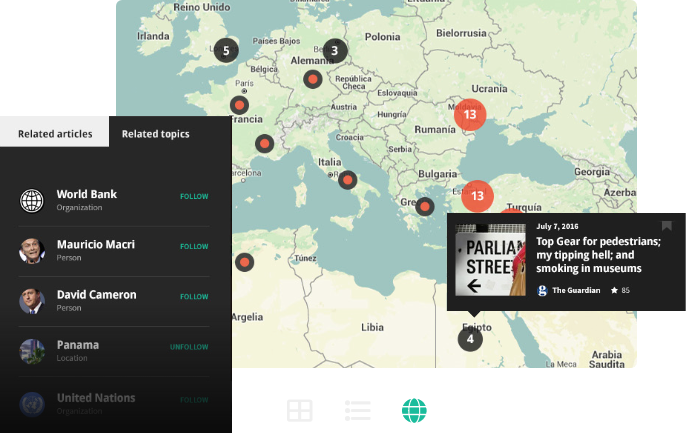Open the 13 cluster near Moldavia
The width and height of the screenshot is (686, 433).
coord(470,115)
